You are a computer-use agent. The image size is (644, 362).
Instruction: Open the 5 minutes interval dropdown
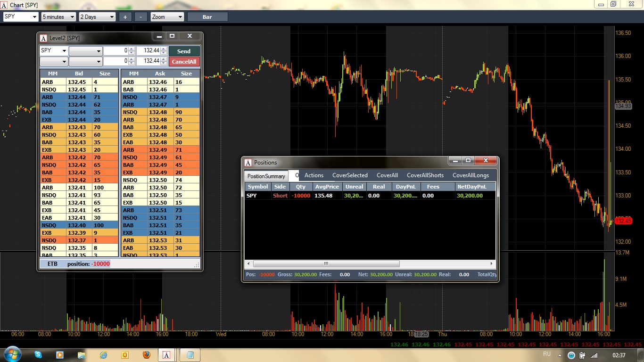coord(58,17)
